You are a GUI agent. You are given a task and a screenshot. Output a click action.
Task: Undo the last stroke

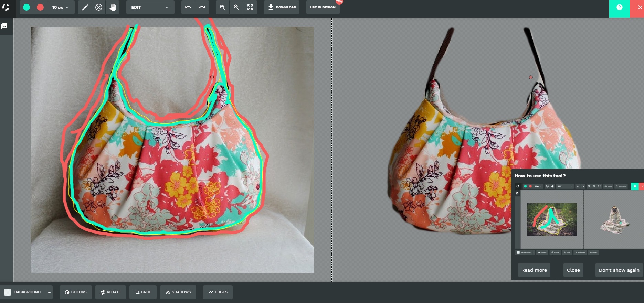[188, 7]
